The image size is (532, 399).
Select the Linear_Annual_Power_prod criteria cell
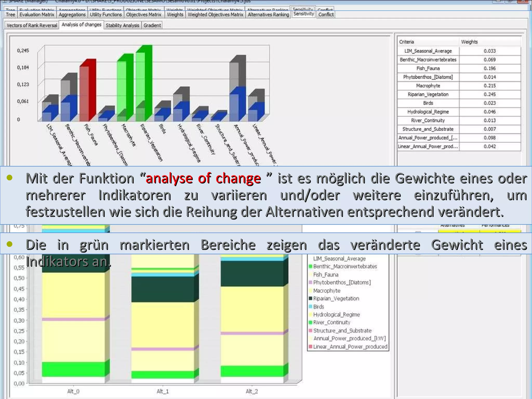tap(428, 147)
